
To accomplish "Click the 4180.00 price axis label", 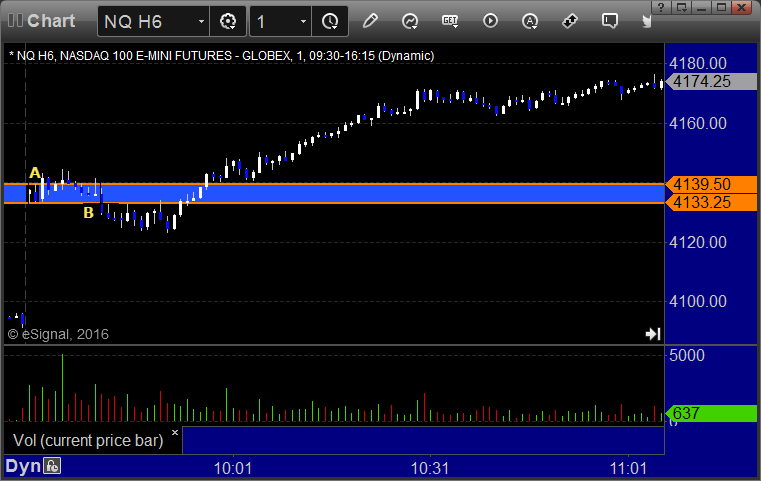I will click(x=697, y=64).
